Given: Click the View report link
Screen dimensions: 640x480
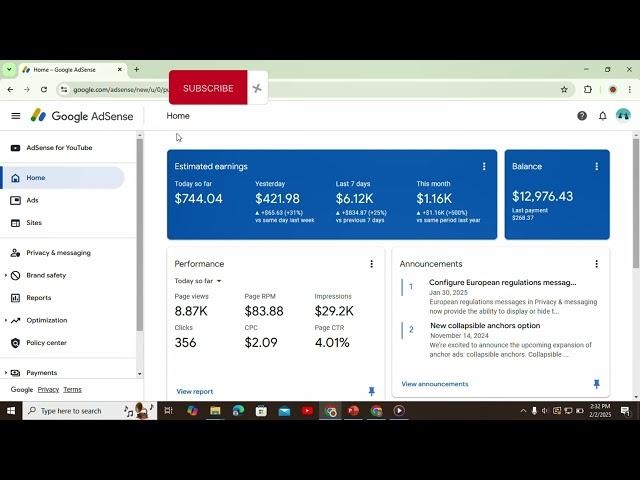Looking at the screenshot, I should tap(195, 391).
